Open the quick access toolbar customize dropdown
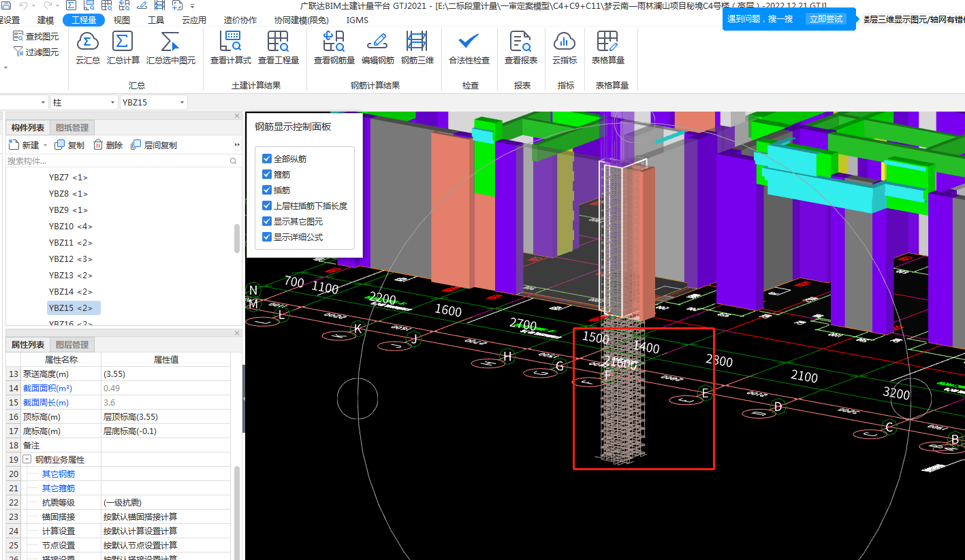 pos(193,5)
